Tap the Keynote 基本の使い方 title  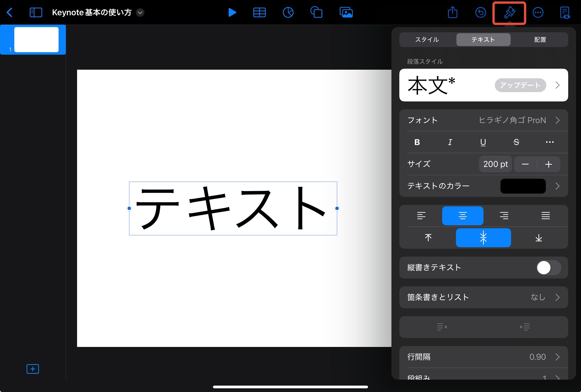coord(92,13)
